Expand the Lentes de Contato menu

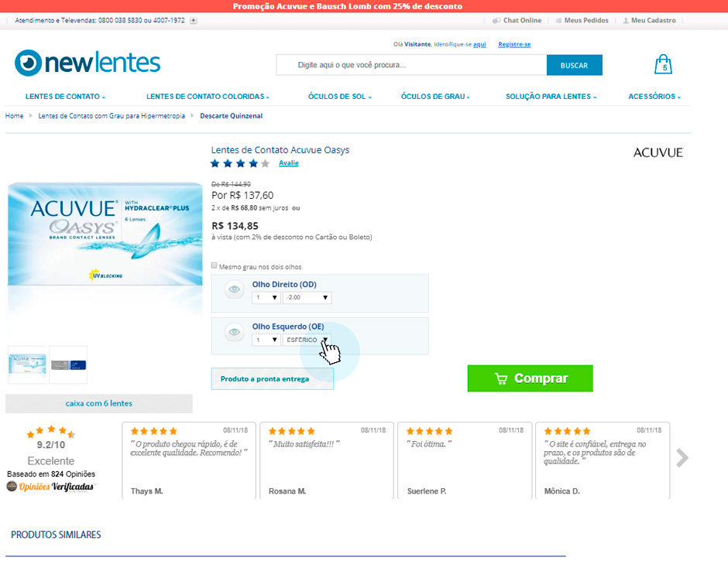coord(66,97)
